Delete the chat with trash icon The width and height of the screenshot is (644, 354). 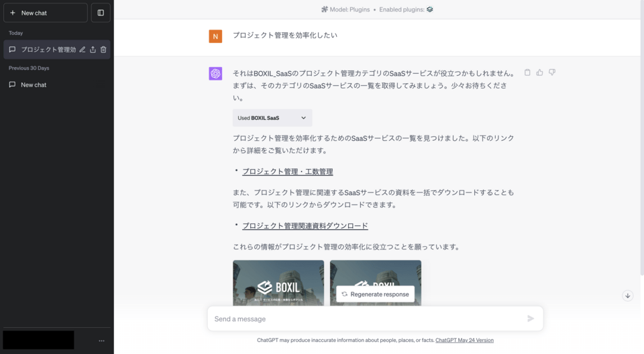tap(103, 50)
